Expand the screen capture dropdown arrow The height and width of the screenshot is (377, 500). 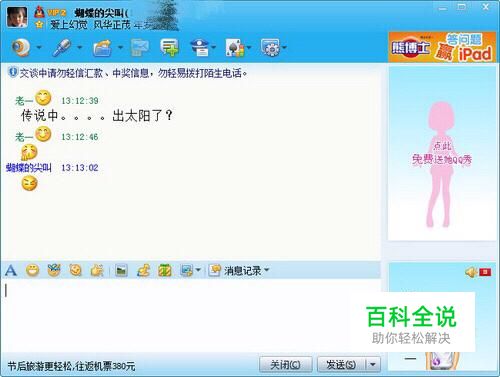click(198, 270)
